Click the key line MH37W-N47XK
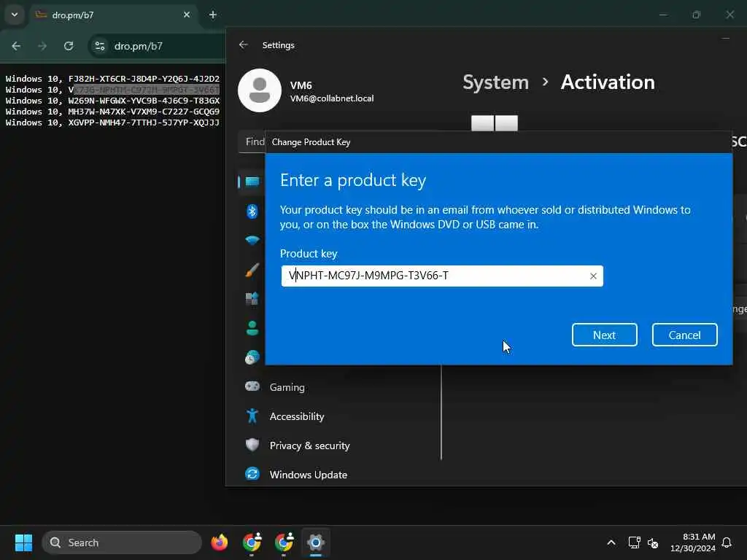The image size is (747, 560). (112, 112)
